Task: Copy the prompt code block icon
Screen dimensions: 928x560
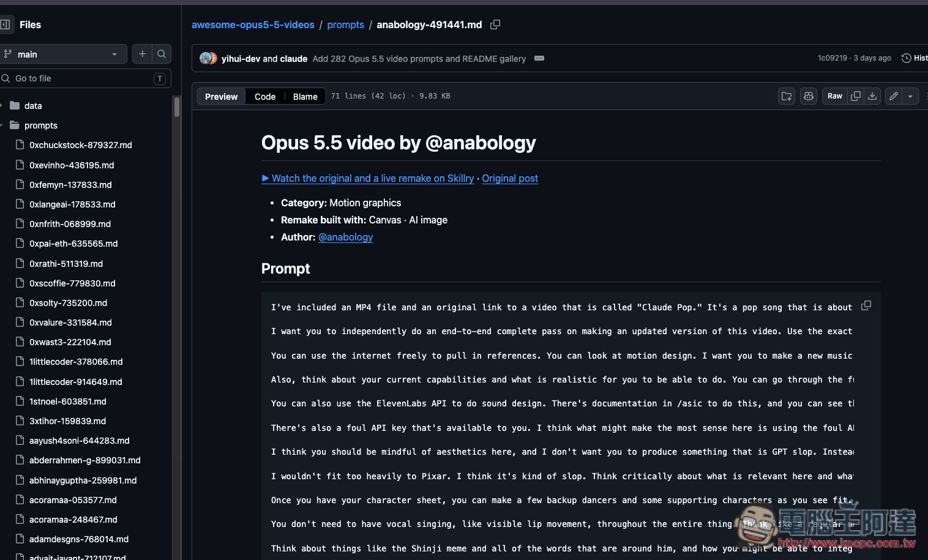Action: click(x=866, y=305)
